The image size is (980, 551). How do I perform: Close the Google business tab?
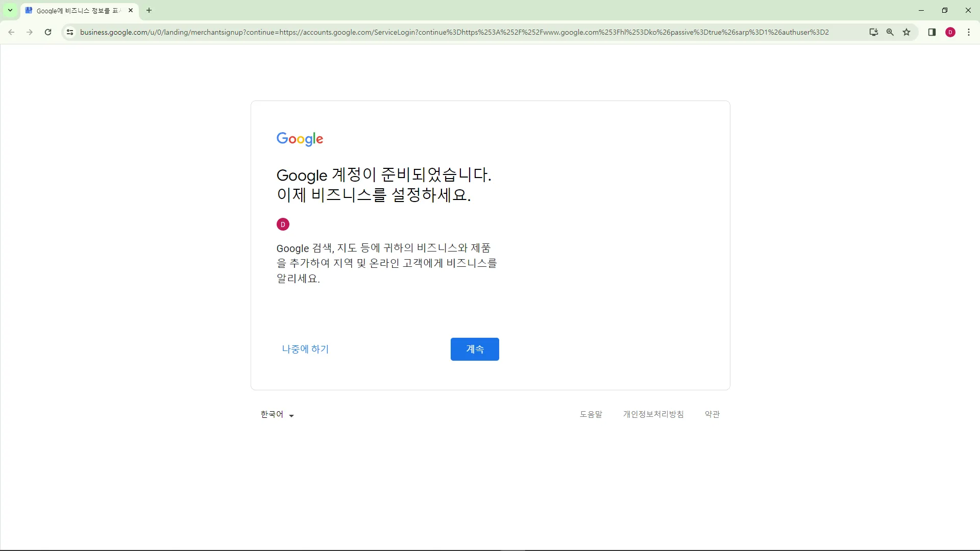coord(131,10)
